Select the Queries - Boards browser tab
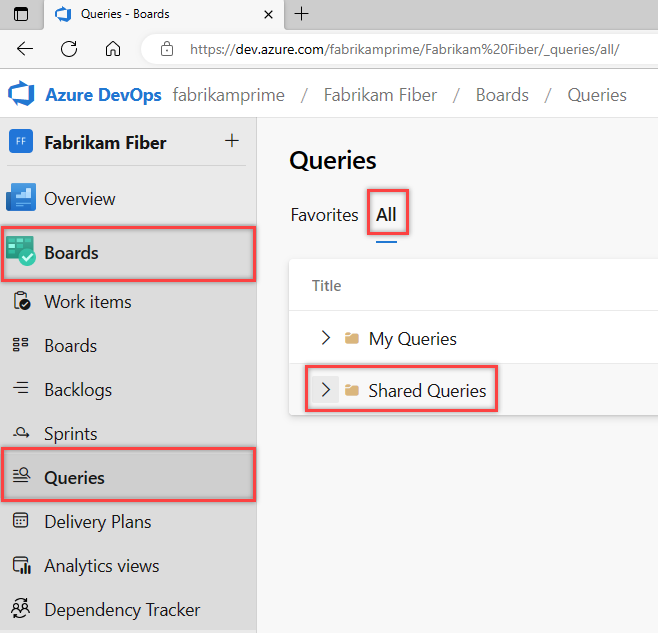This screenshot has width=658, height=633. (x=164, y=15)
